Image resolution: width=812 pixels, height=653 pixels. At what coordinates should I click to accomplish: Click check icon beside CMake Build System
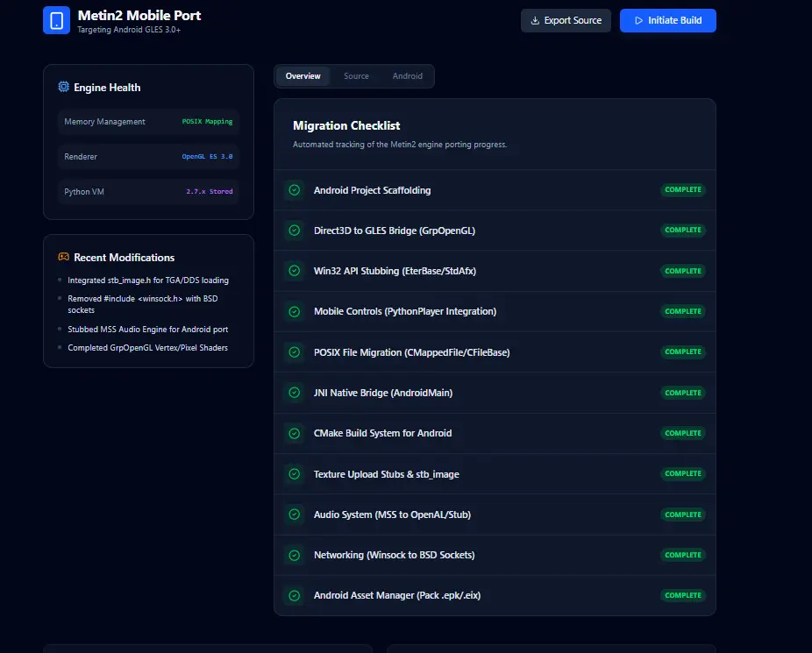(294, 433)
